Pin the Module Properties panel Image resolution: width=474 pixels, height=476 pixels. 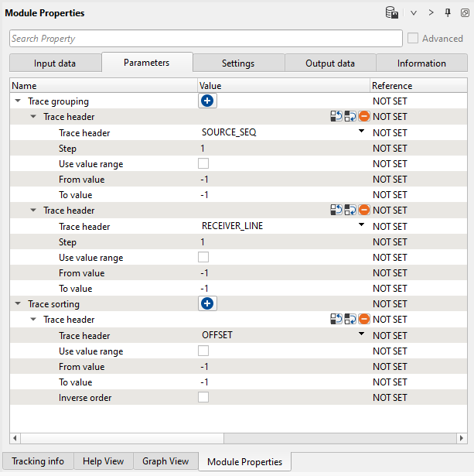pyautogui.click(x=448, y=13)
